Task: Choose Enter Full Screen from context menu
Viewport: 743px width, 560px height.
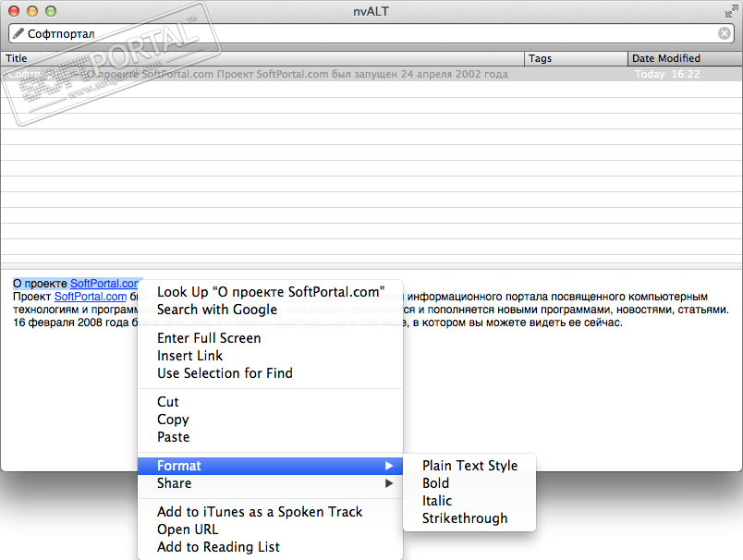Action: (271, 338)
